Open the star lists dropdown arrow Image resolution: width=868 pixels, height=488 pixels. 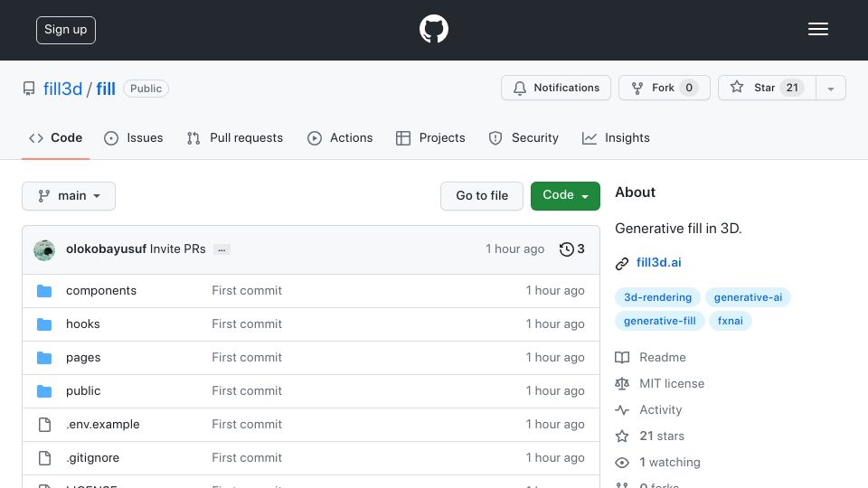(830, 89)
